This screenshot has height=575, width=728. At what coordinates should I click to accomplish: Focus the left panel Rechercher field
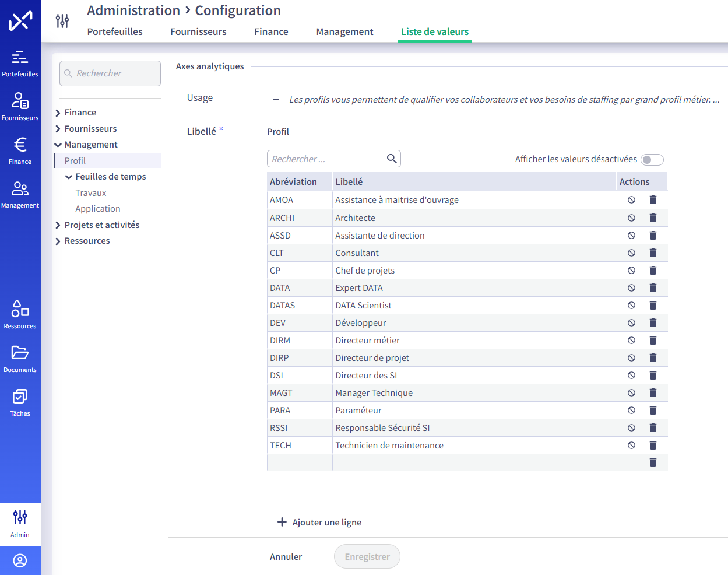(x=110, y=73)
